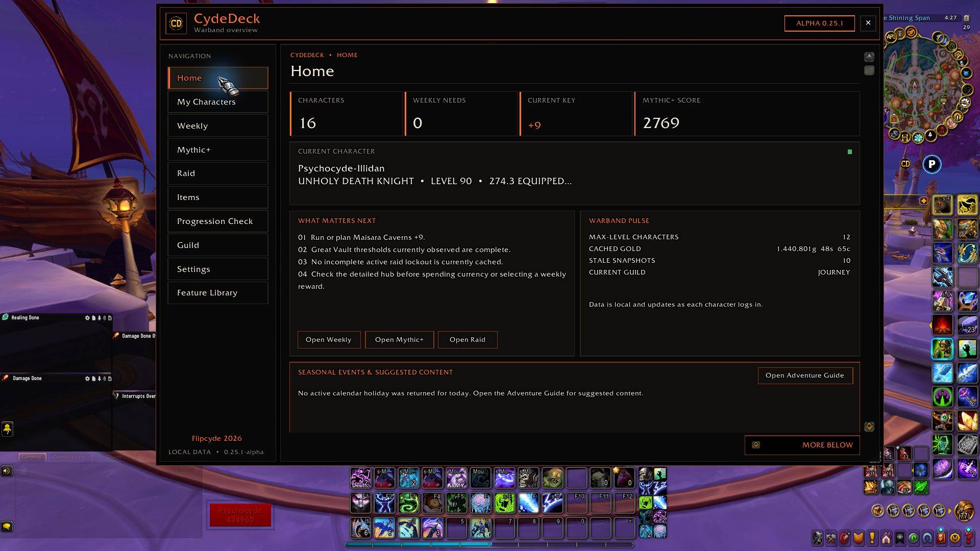Click the cached gold amount 1,440,801g

click(x=814, y=249)
